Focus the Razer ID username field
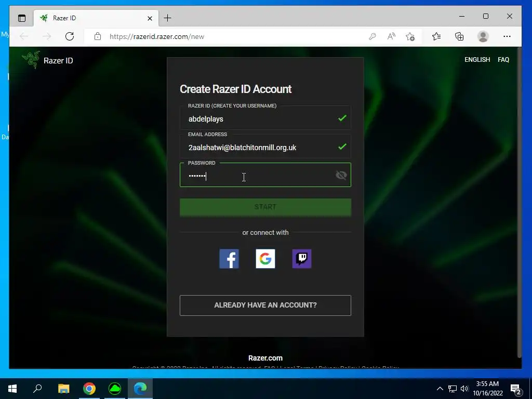 pos(265,118)
